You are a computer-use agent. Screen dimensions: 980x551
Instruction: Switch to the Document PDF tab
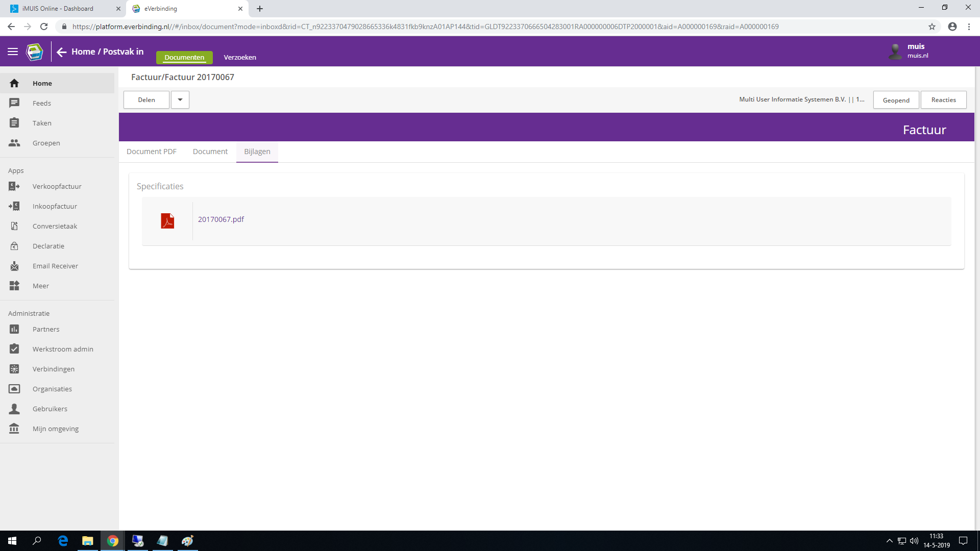pos(152,152)
